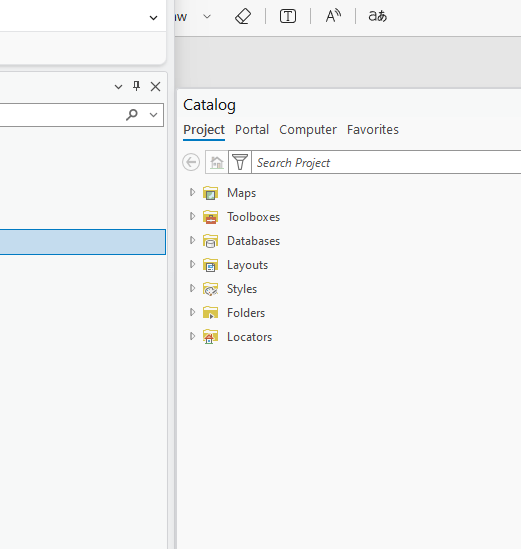521x549 pixels.
Task: Click the magnifier search icon
Action: (x=132, y=114)
